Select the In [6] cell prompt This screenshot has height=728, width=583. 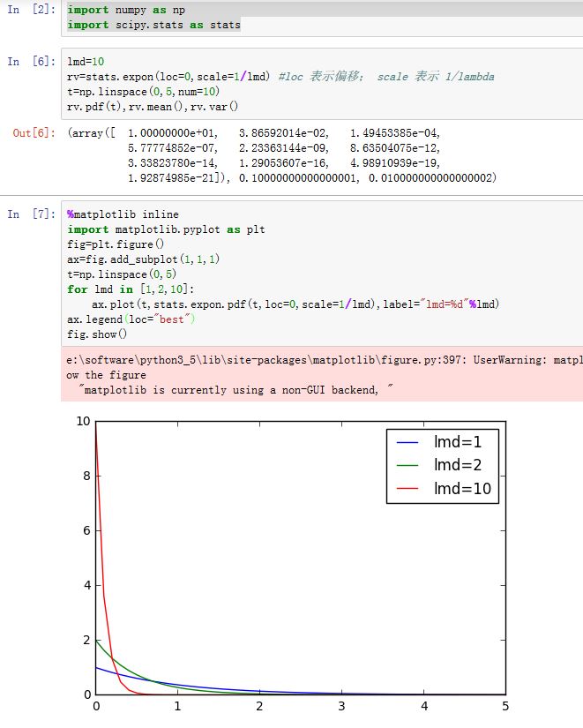[x=32, y=62]
